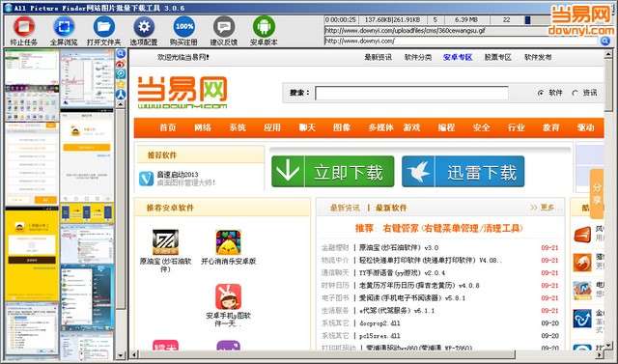Open the 建议反馈 feedback icon
The height and width of the screenshot is (364, 618).
(x=224, y=27)
